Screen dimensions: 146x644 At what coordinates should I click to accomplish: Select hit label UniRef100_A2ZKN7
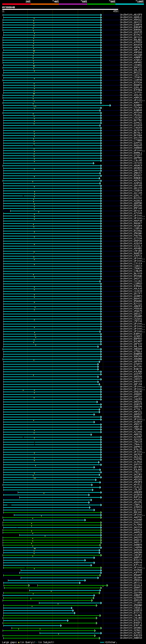[x=131, y=437]
